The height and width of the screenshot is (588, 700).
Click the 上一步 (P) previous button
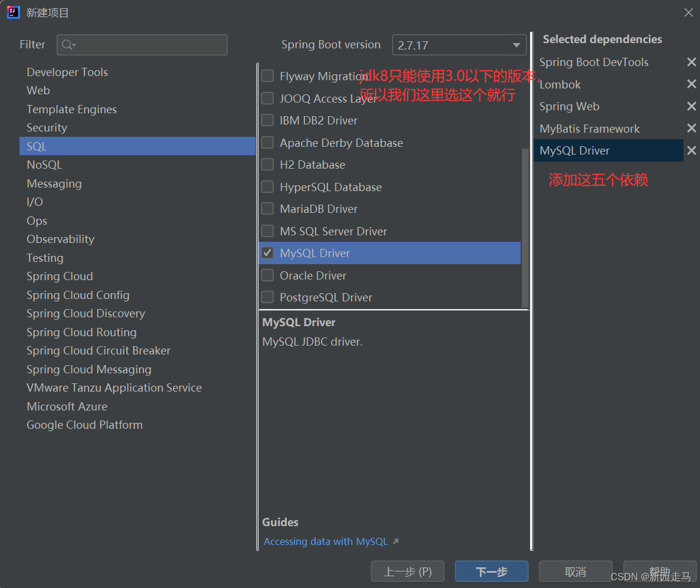coord(408,571)
